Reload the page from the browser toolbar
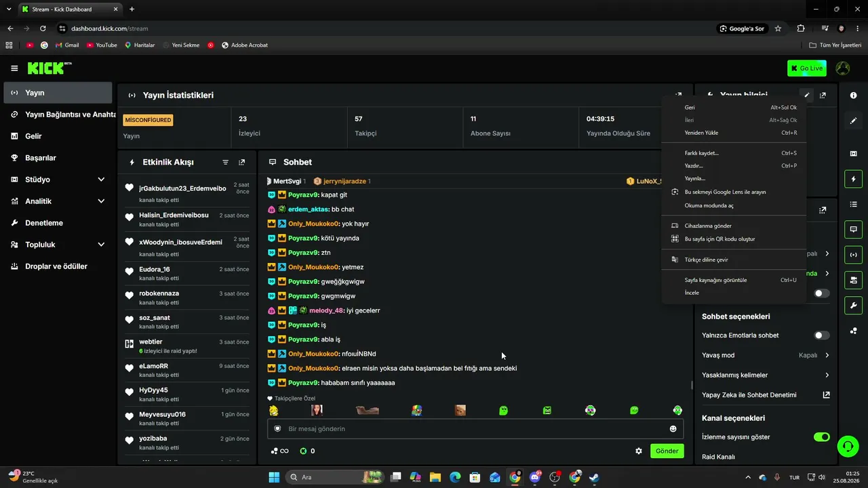Image resolution: width=868 pixels, height=488 pixels. [43, 28]
